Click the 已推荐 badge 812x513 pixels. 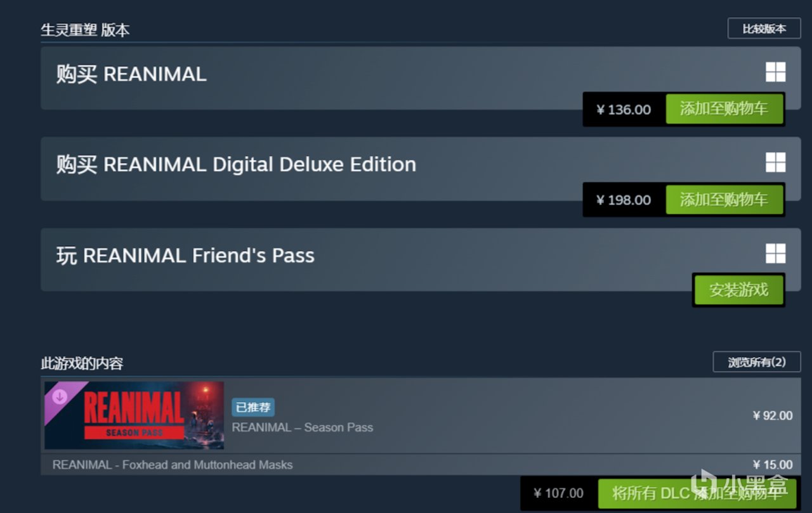252,407
